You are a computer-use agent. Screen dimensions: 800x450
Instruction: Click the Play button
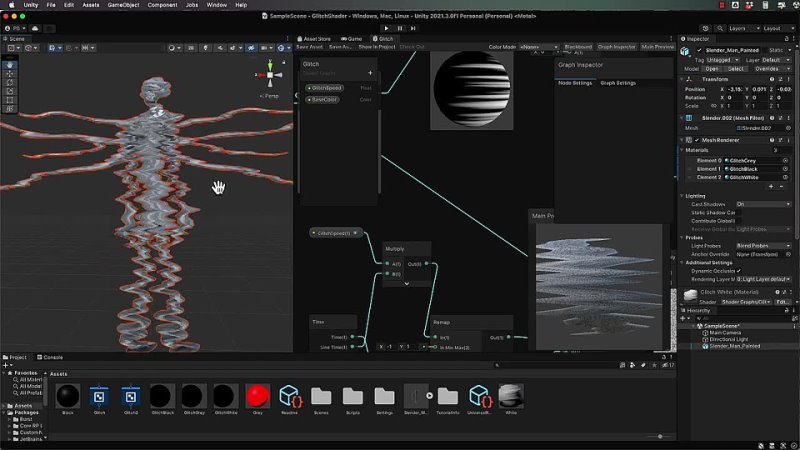point(386,28)
